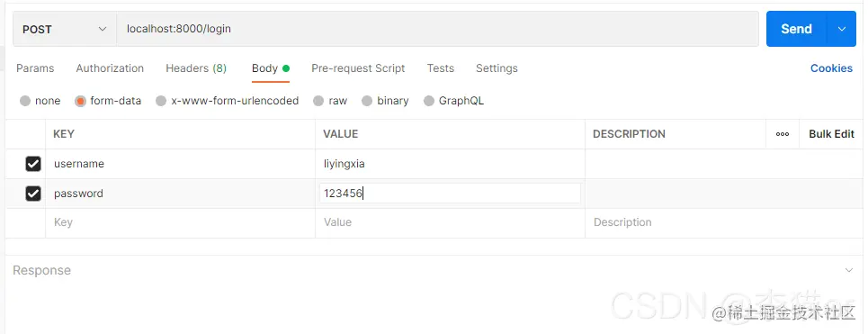Select the binary body type radio

[x=367, y=101]
